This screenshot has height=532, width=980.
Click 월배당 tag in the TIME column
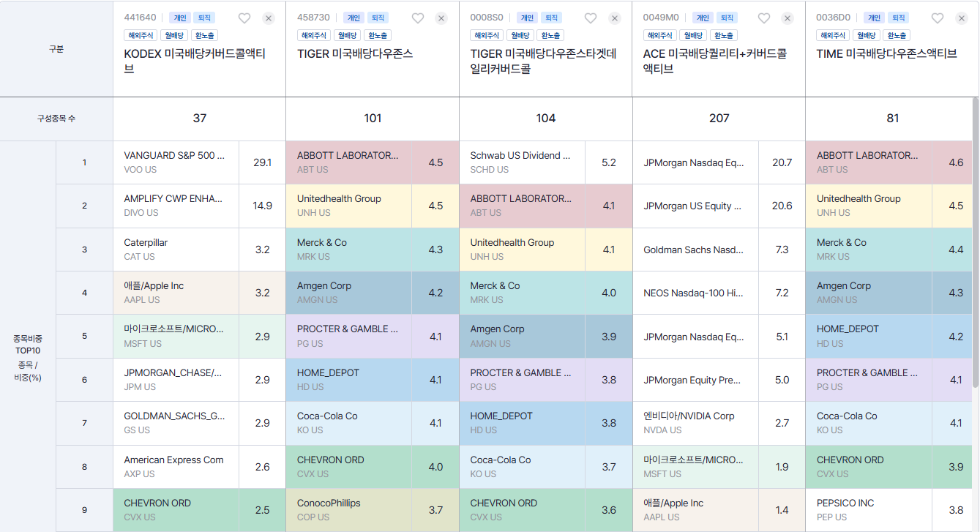(x=867, y=35)
